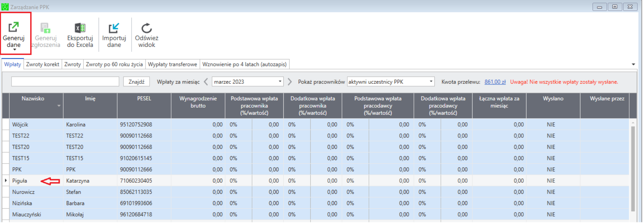Open the Nazwisko column filter arrow
This screenshot has height=223, width=644.
tap(59, 106)
